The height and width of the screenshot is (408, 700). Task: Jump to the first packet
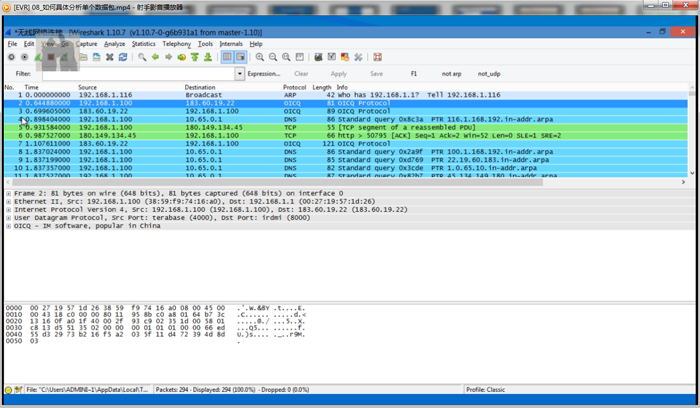coord(195,57)
